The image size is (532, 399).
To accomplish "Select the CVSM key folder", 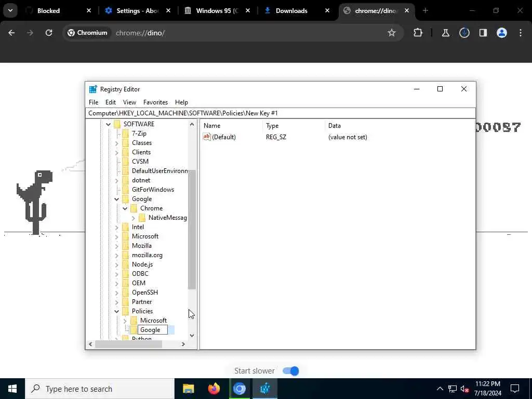I will tap(140, 162).
